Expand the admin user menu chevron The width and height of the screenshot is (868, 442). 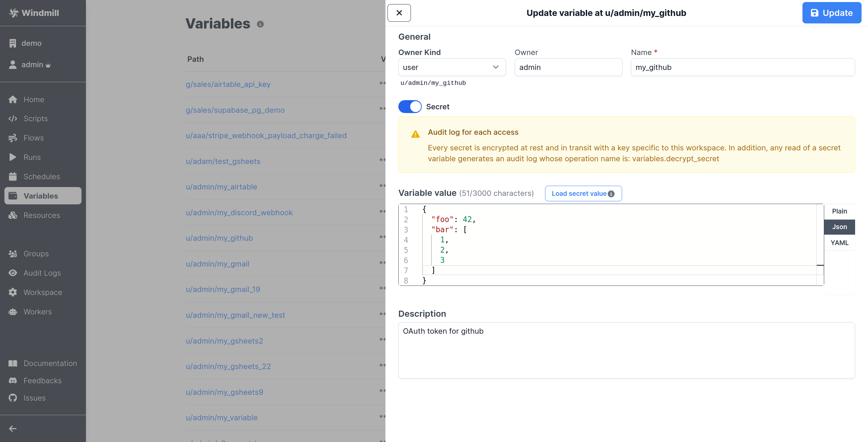[x=48, y=65]
